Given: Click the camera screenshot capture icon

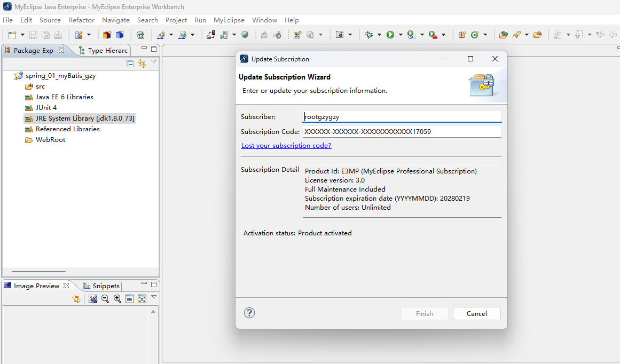Looking at the screenshot, I should (339, 35).
